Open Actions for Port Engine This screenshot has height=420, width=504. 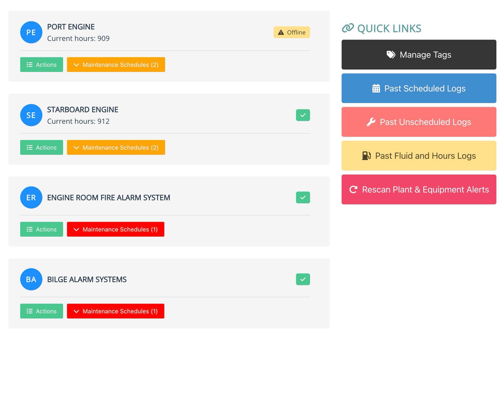(x=42, y=65)
